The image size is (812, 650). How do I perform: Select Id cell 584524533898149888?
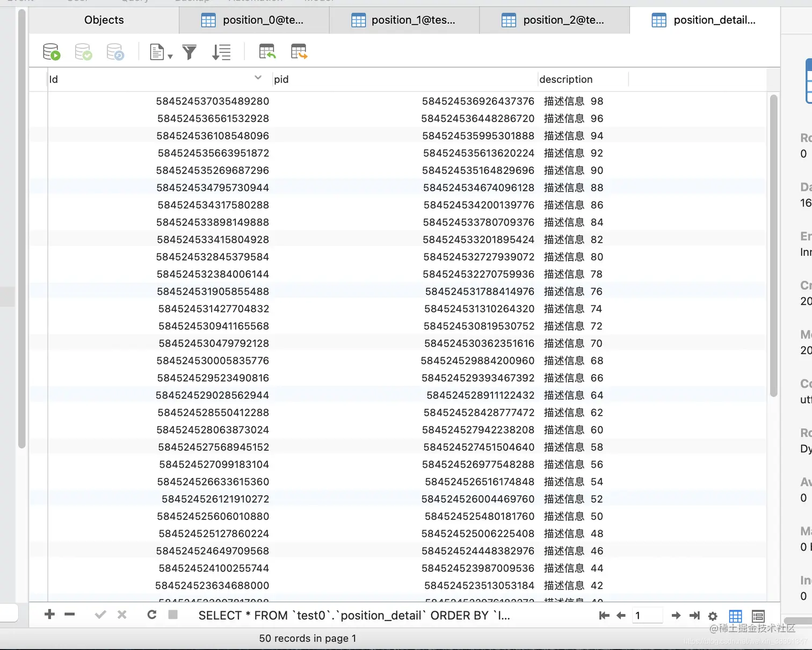[160, 222]
